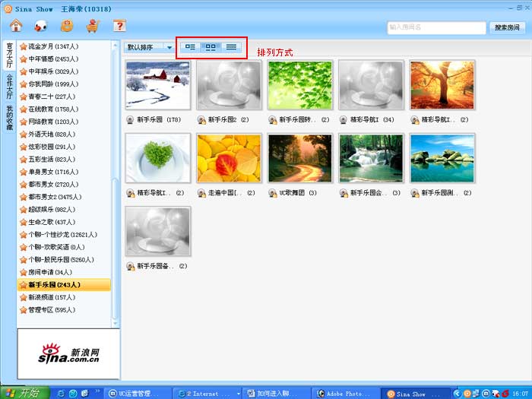Open the 新手乐园2 (2) room thumbnail

point(229,85)
